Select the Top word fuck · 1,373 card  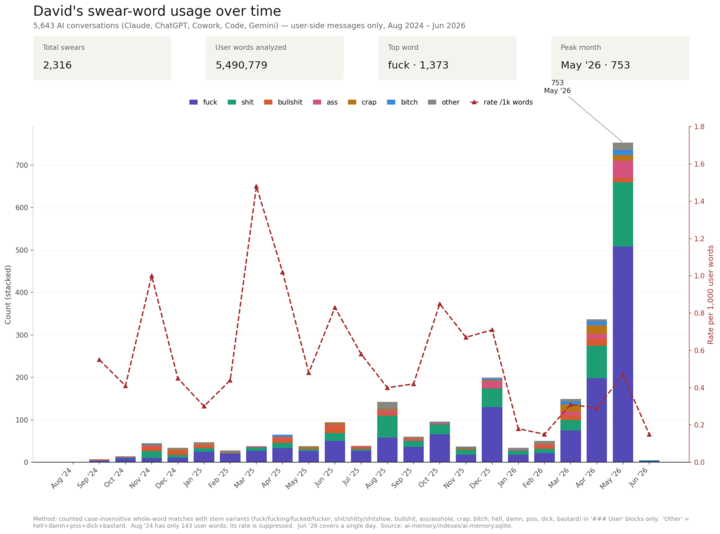coord(447,58)
